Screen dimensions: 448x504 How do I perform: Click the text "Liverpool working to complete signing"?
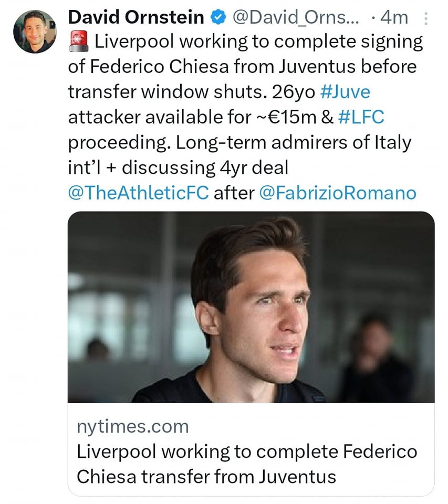tap(258, 42)
